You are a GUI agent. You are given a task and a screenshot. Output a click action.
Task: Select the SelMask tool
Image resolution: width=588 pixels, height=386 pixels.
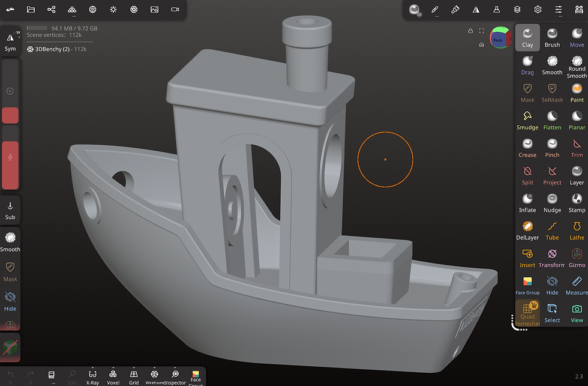[552, 92]
